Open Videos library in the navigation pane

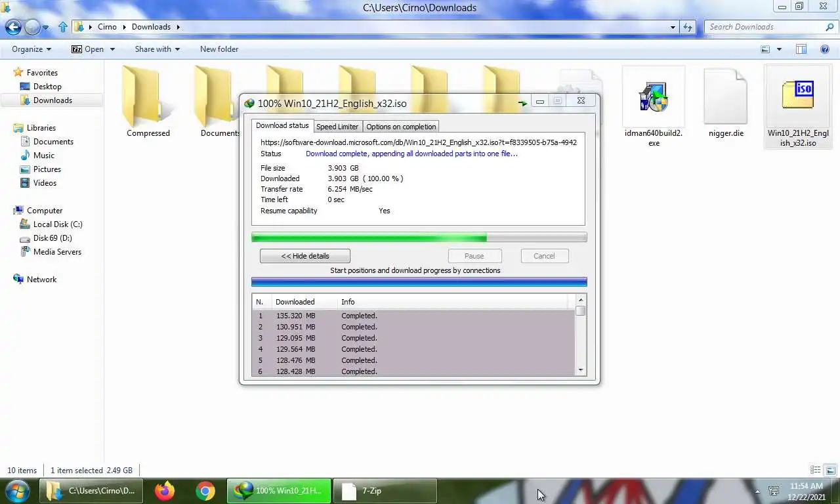[x=45, y=183]
